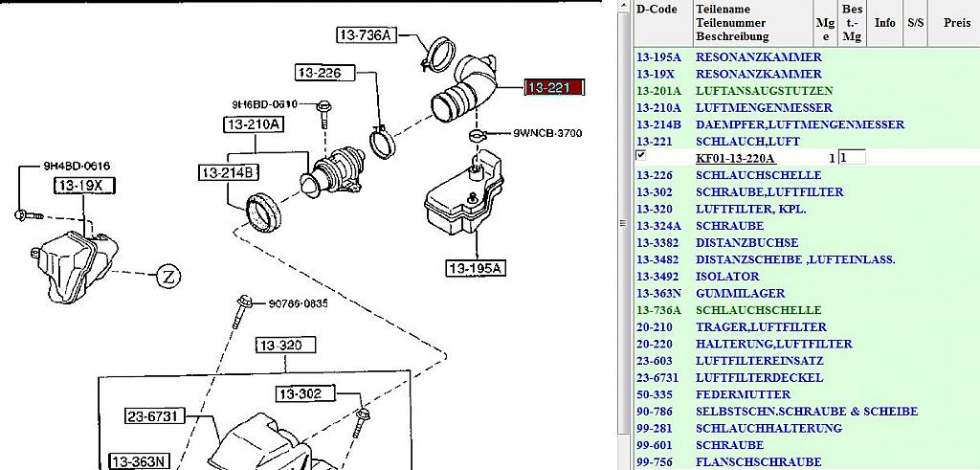The image size is (980, 470).
Task: Click the 23-6731 callout label in the diagram
Action: pos(155,416)
